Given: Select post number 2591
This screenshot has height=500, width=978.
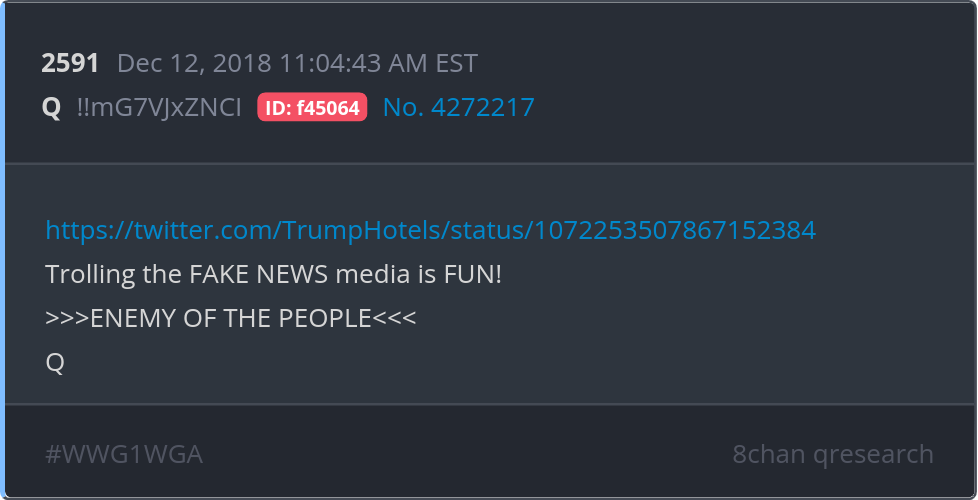Looking at the screenshot, I should coord(70,63).
